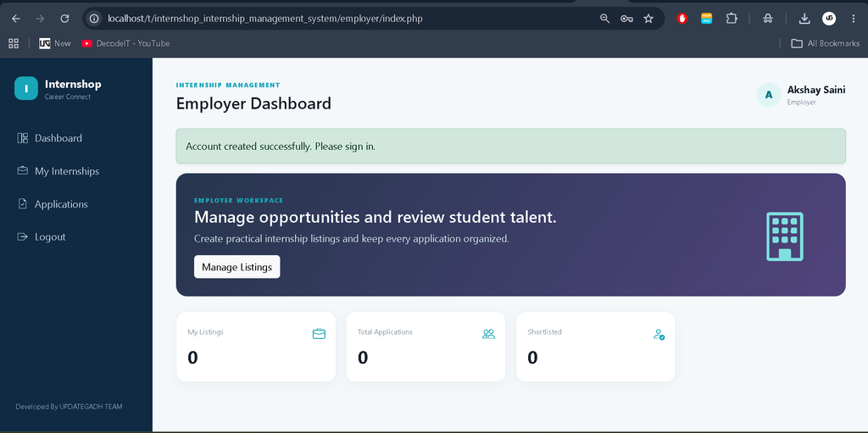Image resolution: width=868 pixels, height=433 pixels.
Task: Click the INTERNSHIP MANAGEMENT label
Action: (x=228, y=86)
